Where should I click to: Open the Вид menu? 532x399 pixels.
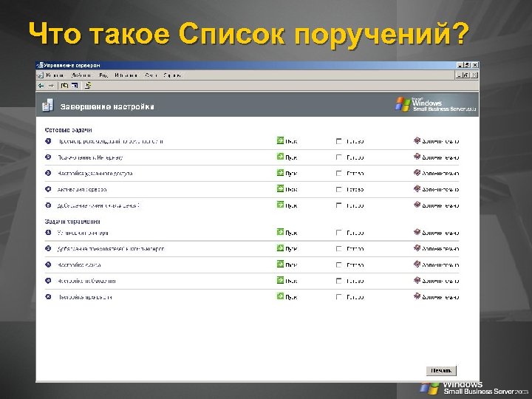[103, 75]
